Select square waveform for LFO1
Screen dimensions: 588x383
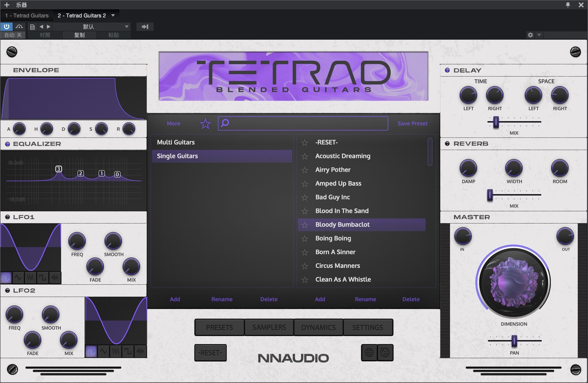pyautogui.click(x=43, y=278)
